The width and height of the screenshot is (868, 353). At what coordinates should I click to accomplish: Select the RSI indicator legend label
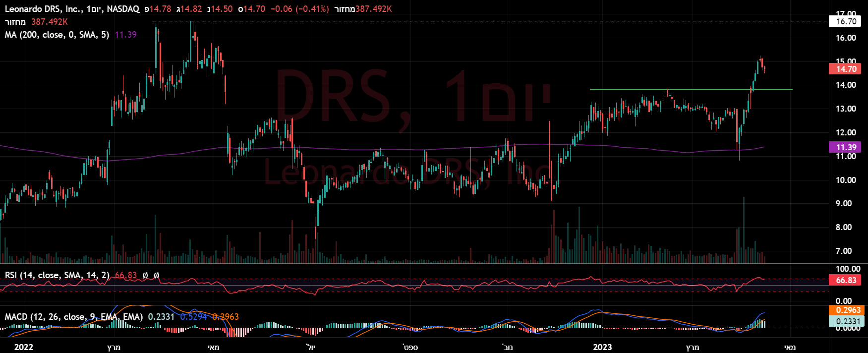click(x=58, y=275)
